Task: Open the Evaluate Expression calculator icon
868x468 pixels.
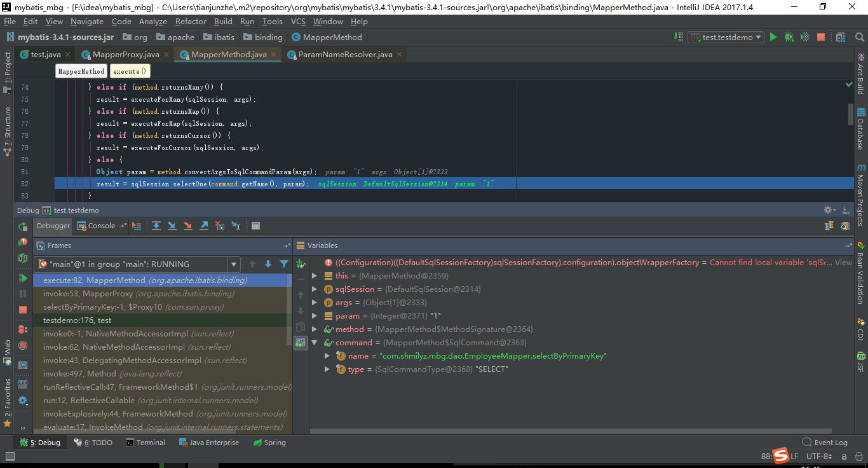Action: coord(255,226)
